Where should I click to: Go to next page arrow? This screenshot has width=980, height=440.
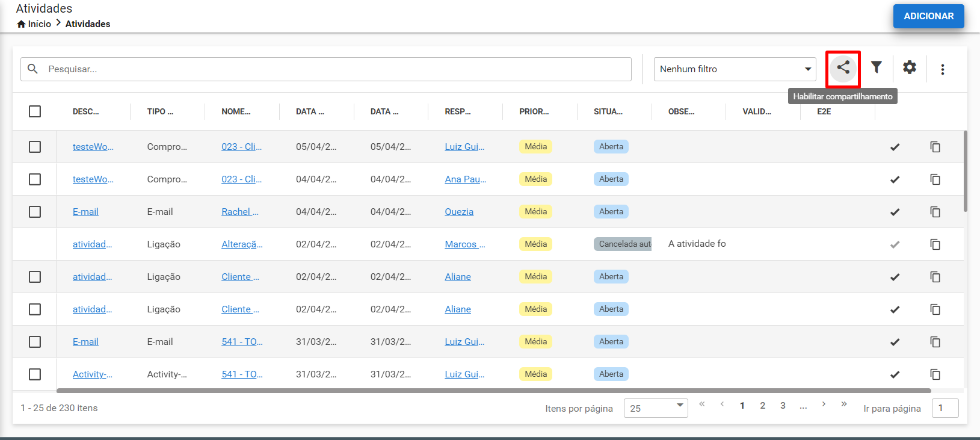click(824, 404)
